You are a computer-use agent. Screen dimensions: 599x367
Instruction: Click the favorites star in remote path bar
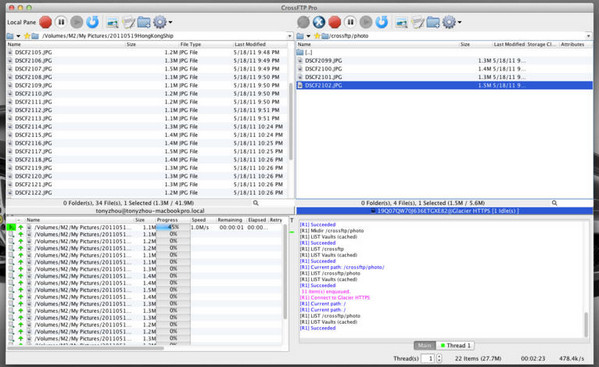317,36
